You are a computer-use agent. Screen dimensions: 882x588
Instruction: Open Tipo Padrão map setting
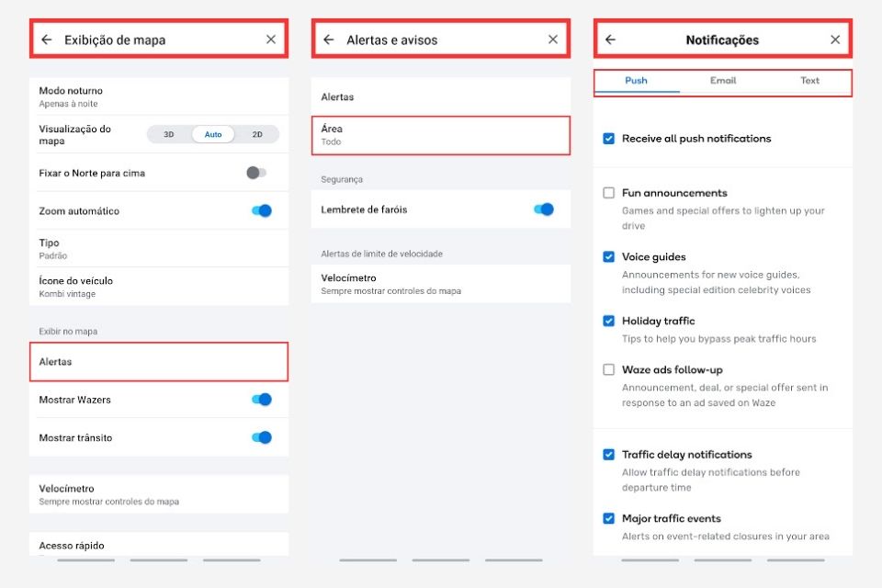click(159, 249)
